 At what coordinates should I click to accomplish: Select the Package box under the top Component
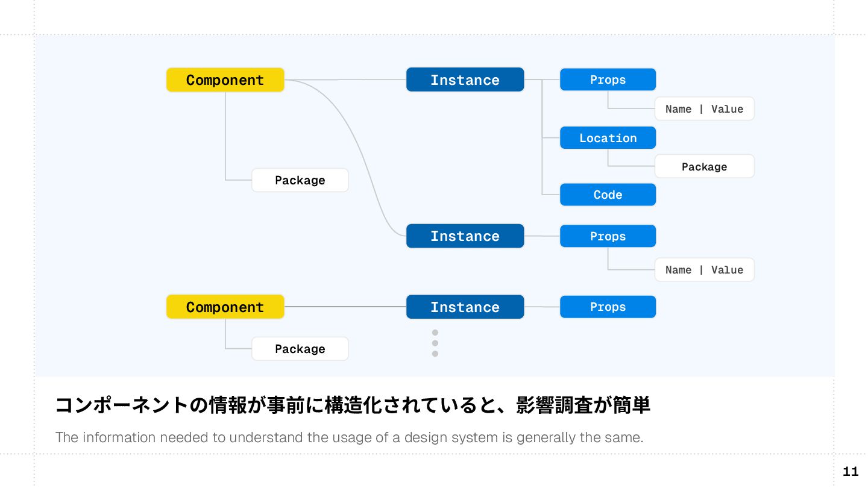300,180
